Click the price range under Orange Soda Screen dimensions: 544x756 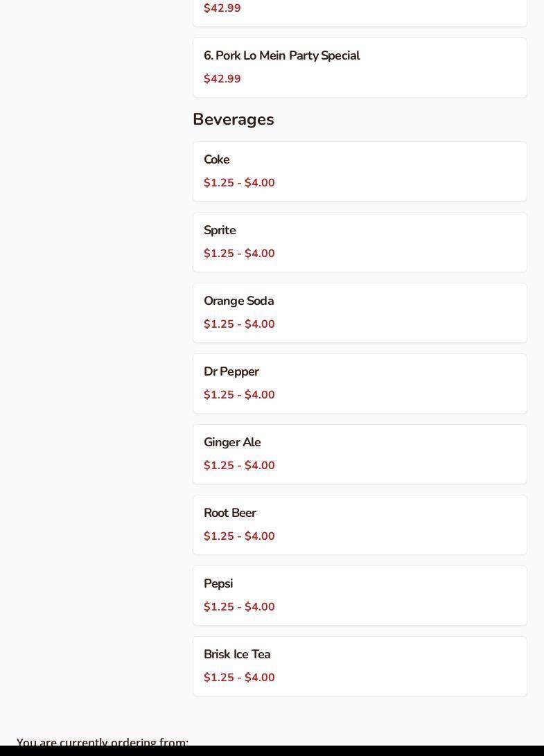(x=239, y=324)
